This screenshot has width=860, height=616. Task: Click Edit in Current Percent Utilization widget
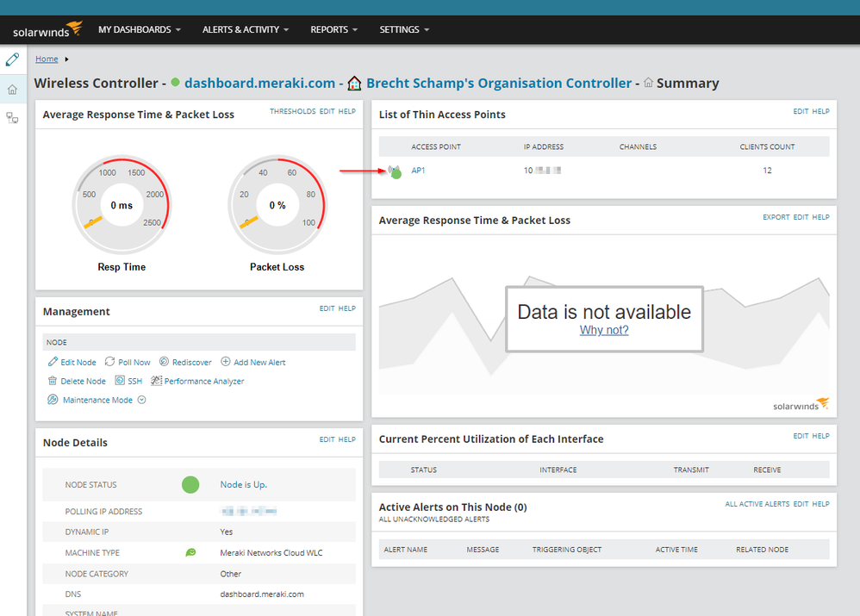point(801,436)
